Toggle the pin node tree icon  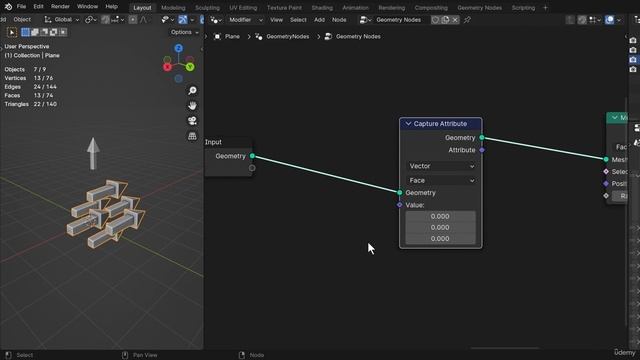467,20
